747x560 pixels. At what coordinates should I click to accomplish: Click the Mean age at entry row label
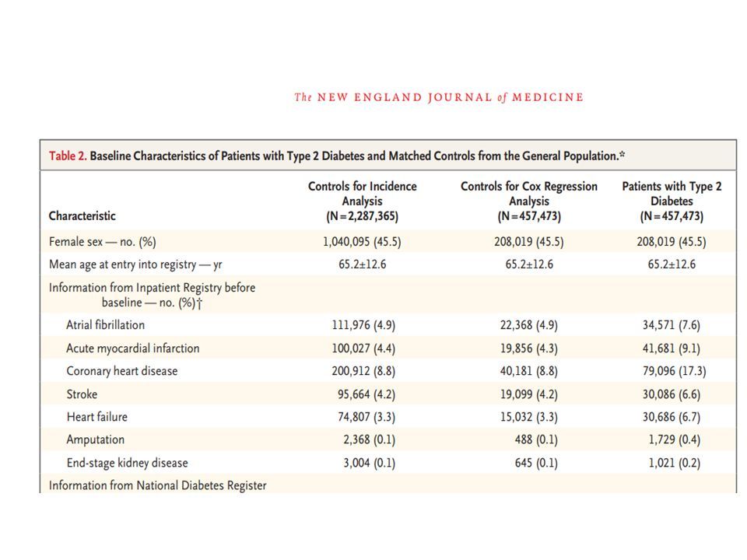coord(135,264)
